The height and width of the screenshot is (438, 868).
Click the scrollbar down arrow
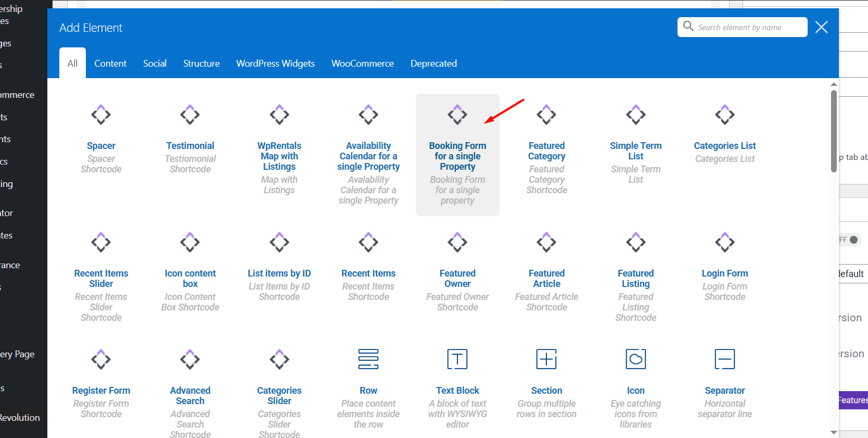pos(834,432)
